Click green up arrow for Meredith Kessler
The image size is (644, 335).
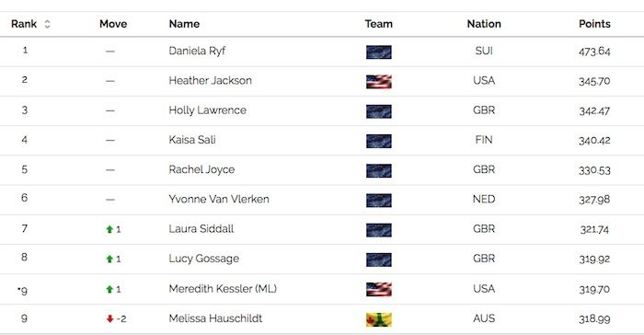point(109,289)
